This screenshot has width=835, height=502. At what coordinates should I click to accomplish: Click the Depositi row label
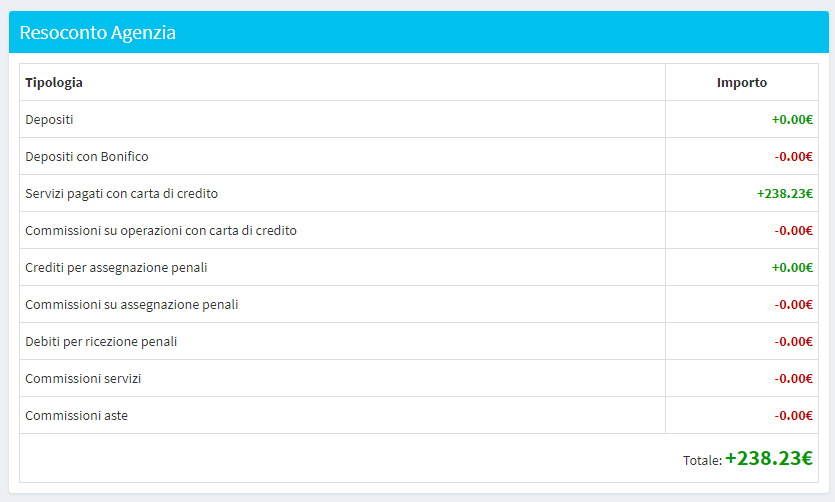click(x=49, y=119)
